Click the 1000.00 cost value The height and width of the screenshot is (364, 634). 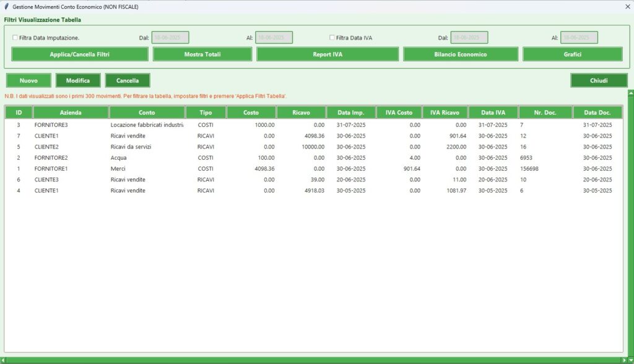coord(264,125)
